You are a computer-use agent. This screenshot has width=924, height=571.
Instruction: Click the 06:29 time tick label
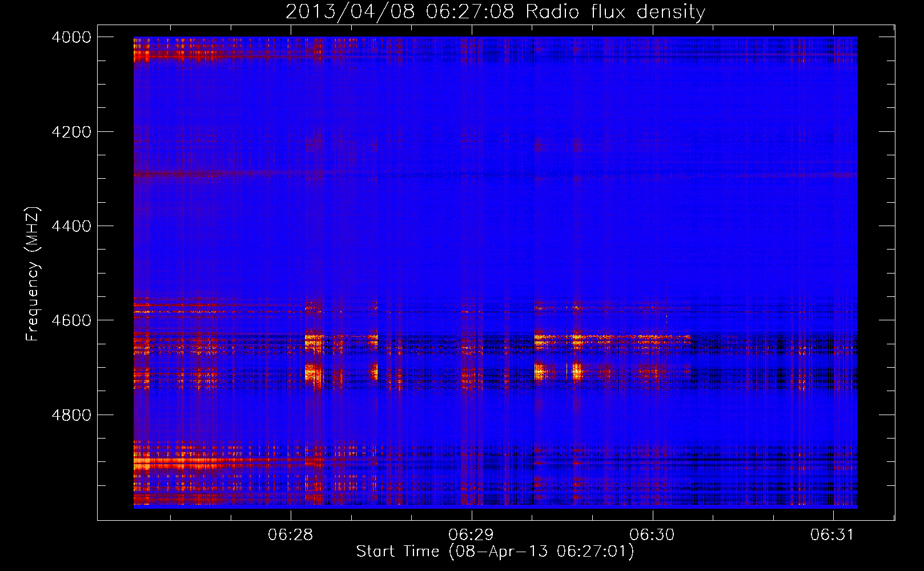pos(471,535)
